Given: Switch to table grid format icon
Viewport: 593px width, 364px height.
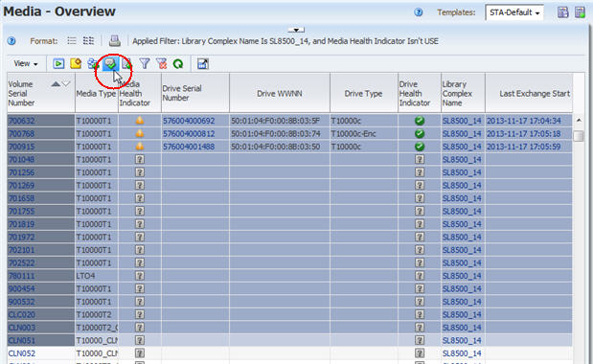Looking at the screenshot, I should 88,40.
